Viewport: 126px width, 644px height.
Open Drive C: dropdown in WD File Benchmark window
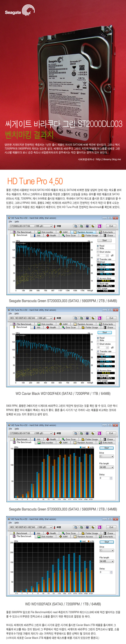click(x=107, y=551)
